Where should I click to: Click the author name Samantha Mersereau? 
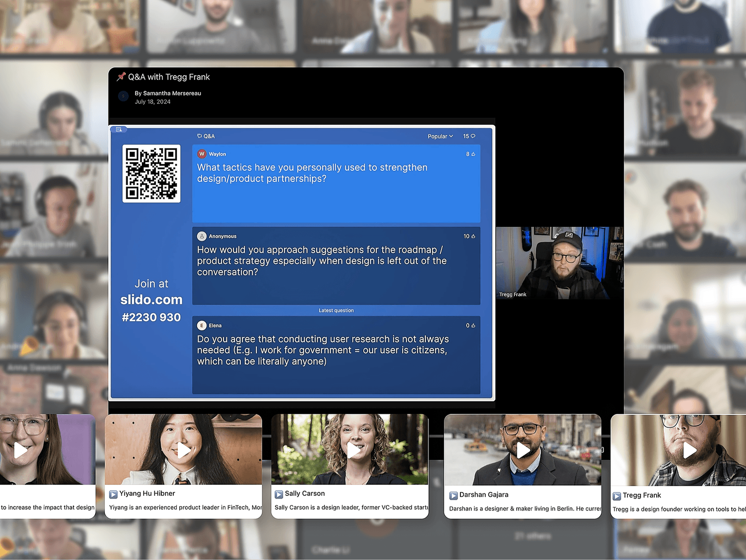point(172,93)
